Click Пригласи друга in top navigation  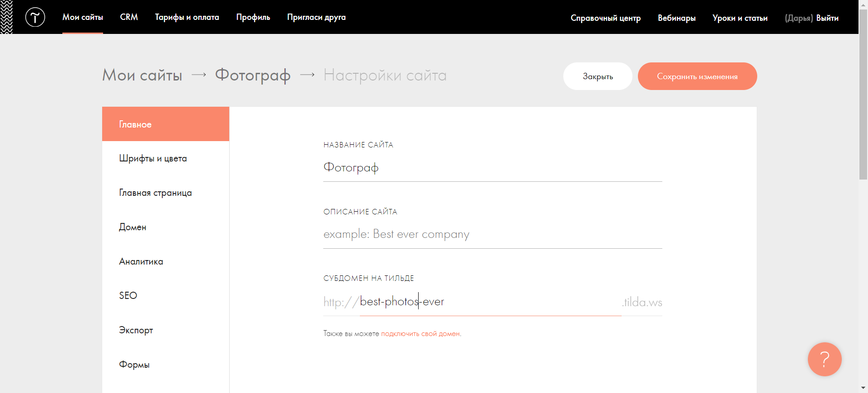316,17
